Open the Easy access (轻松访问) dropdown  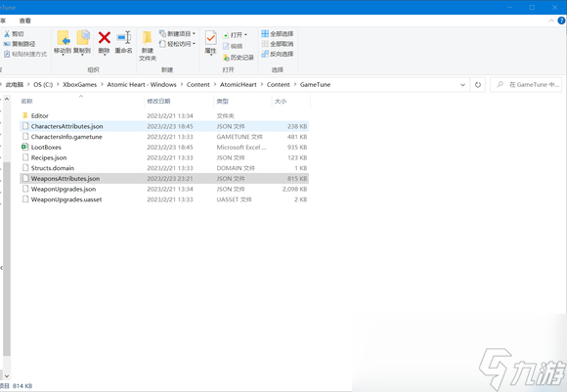(x=177, y=44)
